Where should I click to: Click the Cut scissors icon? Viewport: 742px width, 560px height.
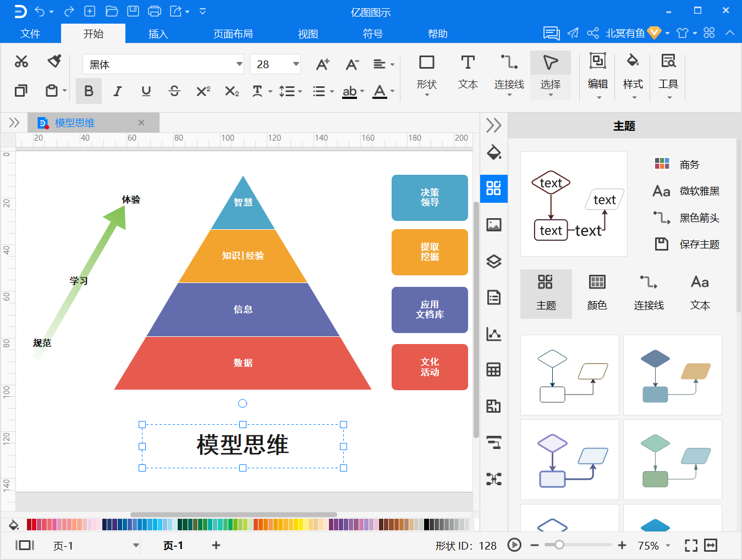pos(21,61)
